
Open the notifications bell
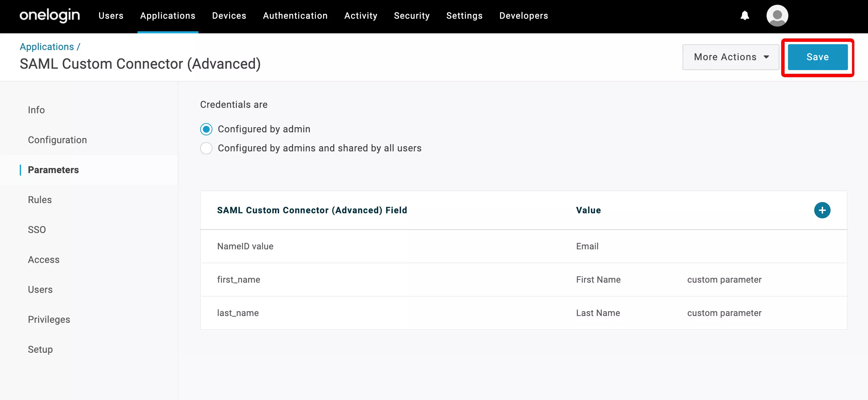point(745,16)
